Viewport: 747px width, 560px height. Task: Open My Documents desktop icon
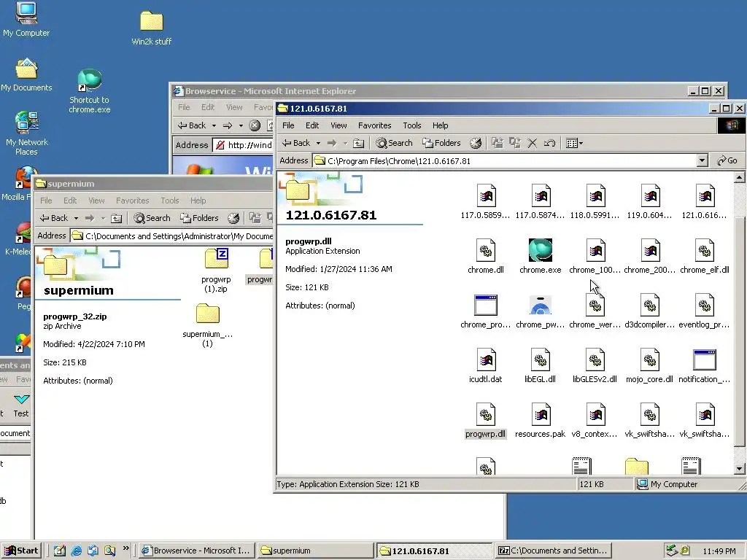coord(26,74)
